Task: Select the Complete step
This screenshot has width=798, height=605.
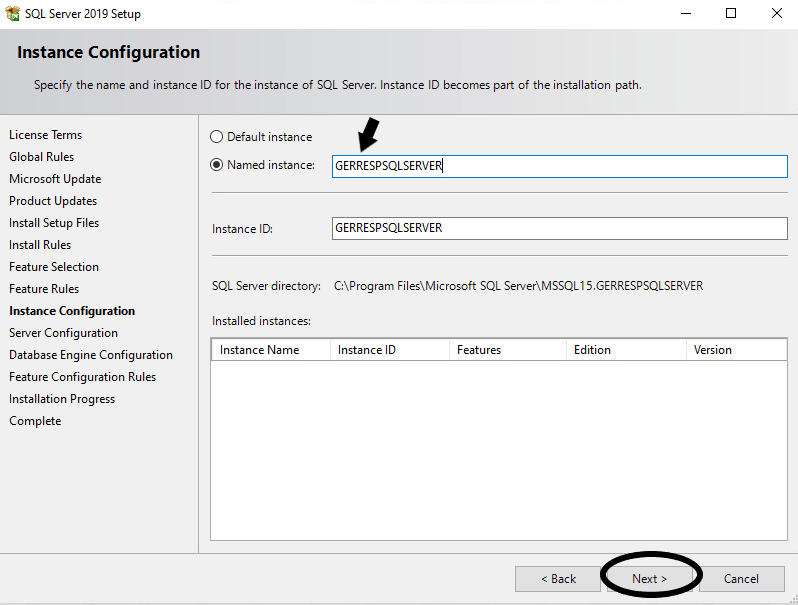Action: coord(35,421)
